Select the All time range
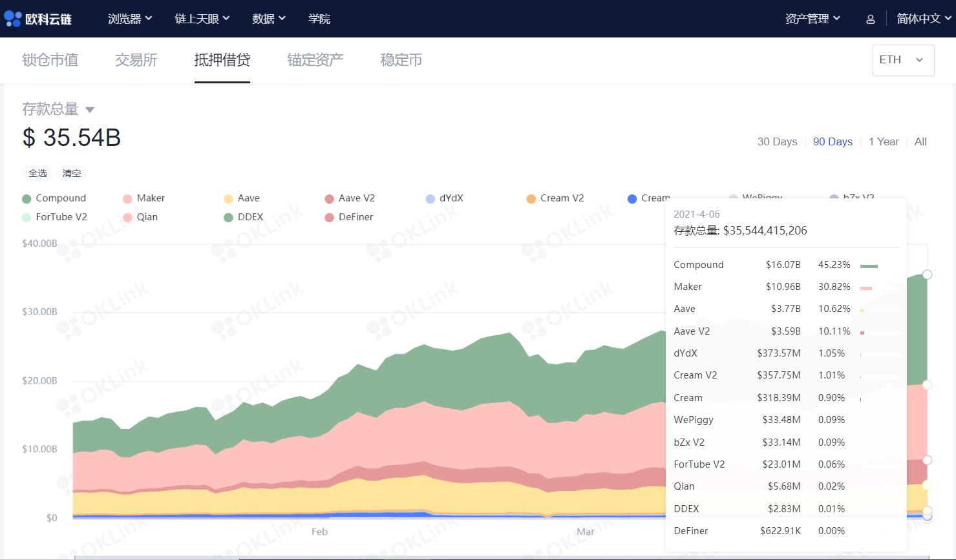Viewport: 956px width, 560px height. [920, 141]
